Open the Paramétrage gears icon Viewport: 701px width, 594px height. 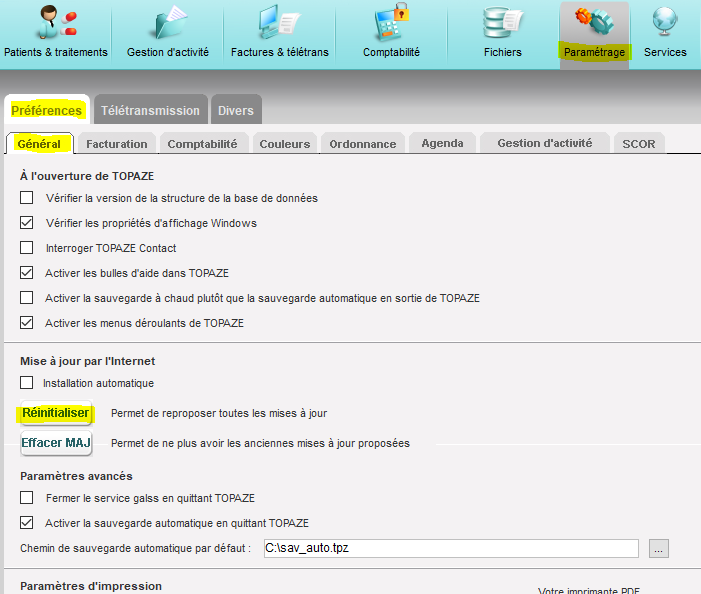595,21
